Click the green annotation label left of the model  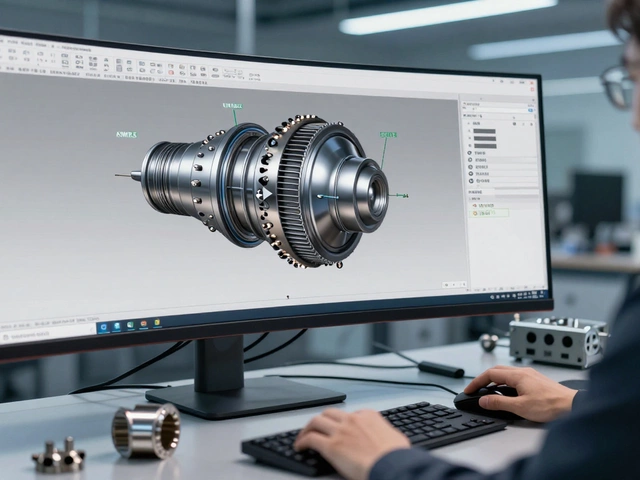pyautogui.click(x=127, y=132)
